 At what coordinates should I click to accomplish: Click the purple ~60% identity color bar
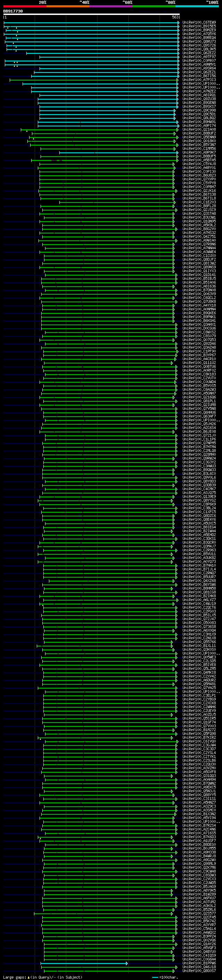pyautogui.click(x=111, y=6)
